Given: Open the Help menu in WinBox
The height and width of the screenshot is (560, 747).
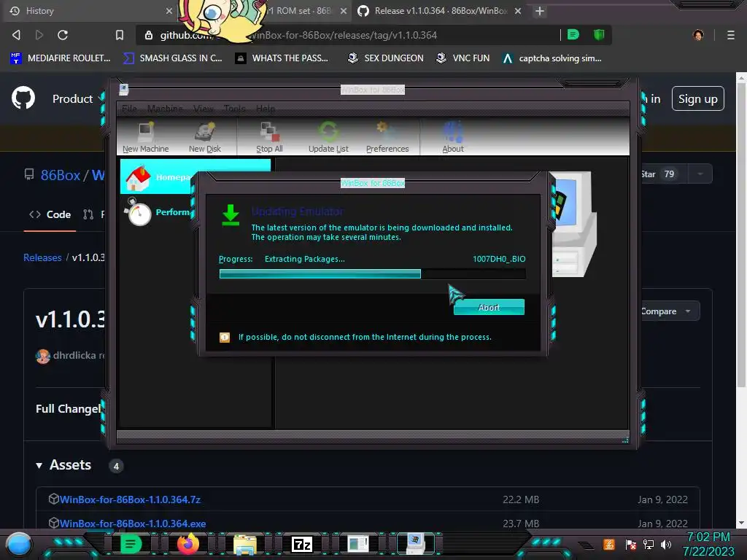Looking at the screenshot, I should [266, 109].
